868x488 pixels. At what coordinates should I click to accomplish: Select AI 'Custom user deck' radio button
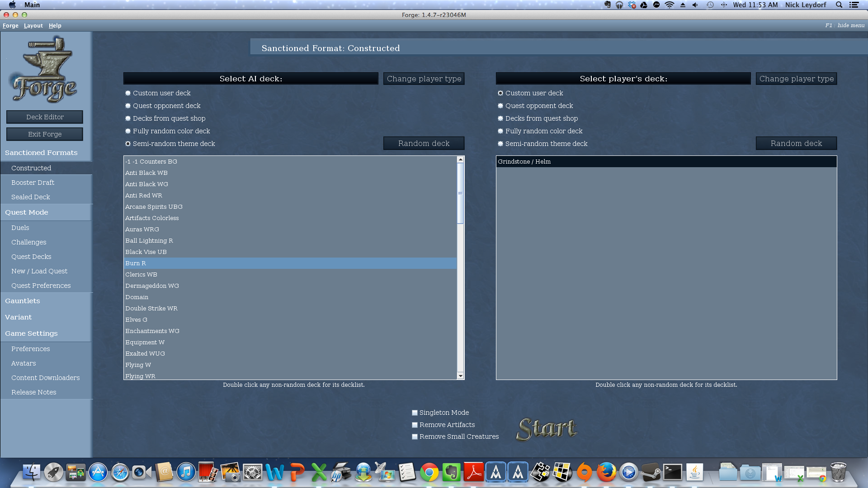pos(128,93)
